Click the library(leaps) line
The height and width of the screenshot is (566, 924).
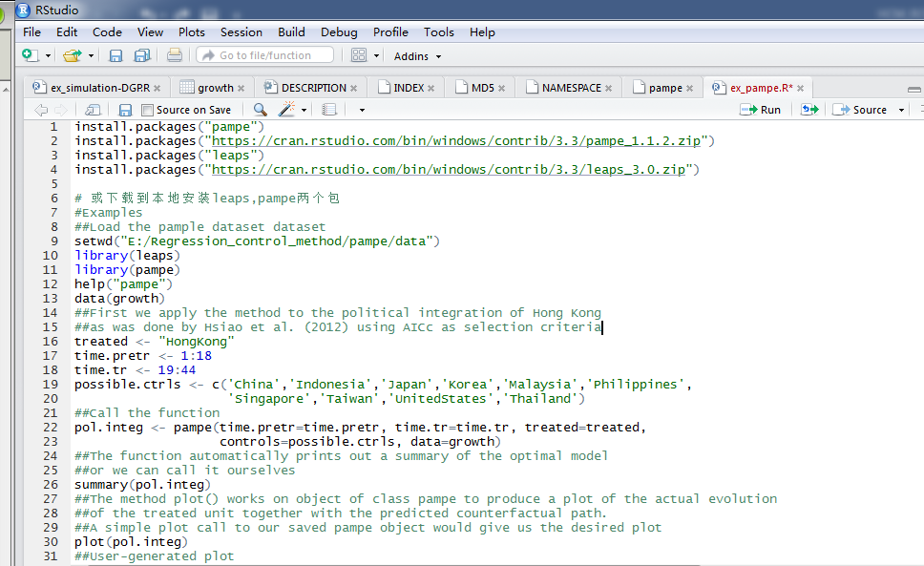pyautogui.click(x=127, y=256)
